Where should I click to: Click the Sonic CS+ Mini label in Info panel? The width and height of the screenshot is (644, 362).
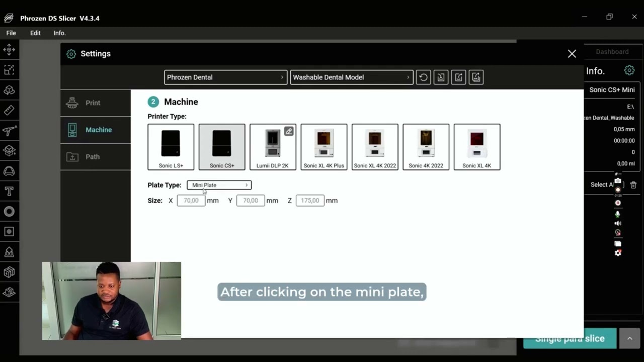612,90
